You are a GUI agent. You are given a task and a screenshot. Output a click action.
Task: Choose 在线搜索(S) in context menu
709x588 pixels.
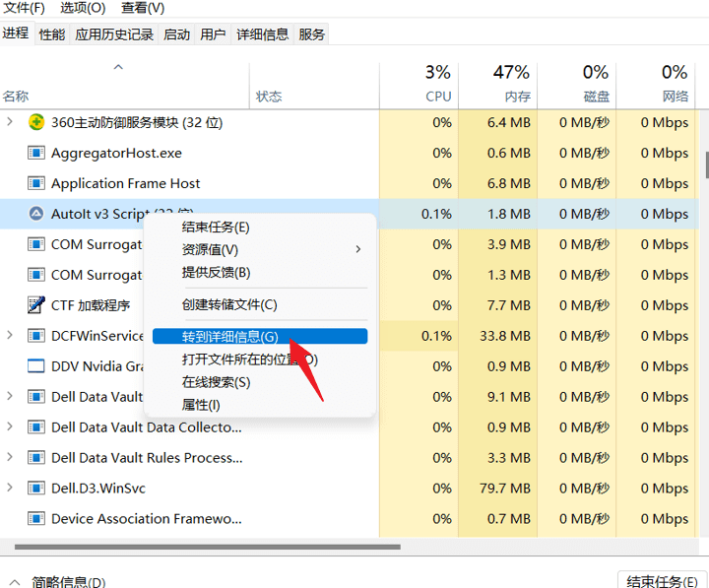pos(260,382)
